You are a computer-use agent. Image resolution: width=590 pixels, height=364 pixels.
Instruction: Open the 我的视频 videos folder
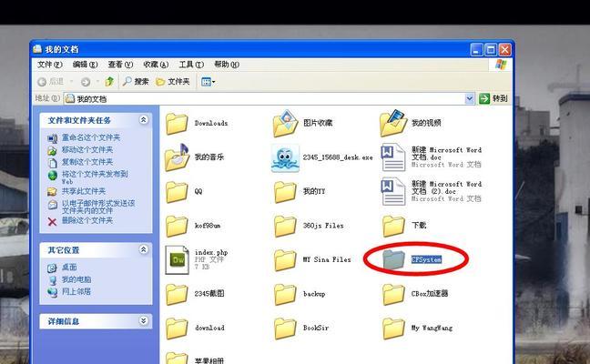[x=393, y=123]
